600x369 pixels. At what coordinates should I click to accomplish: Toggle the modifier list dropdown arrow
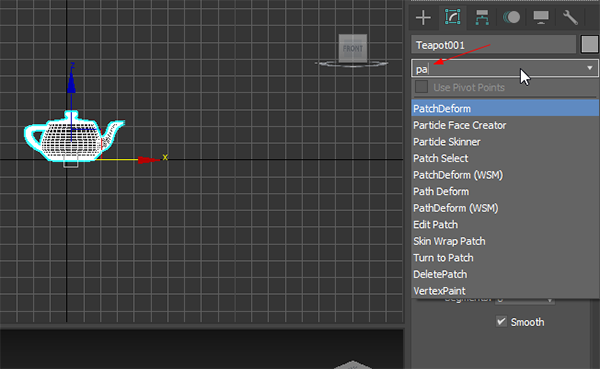(590, 68)
